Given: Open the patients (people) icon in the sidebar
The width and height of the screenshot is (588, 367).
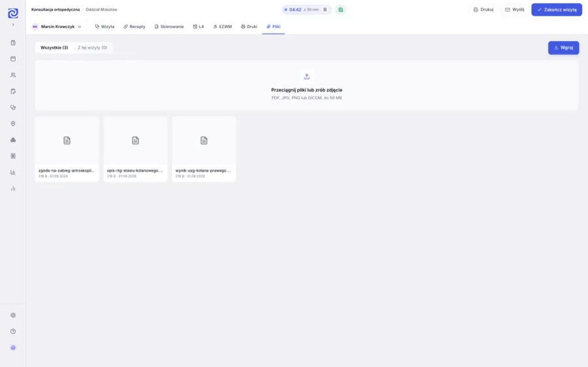Looking at the screenshot, I should (13, 75).
